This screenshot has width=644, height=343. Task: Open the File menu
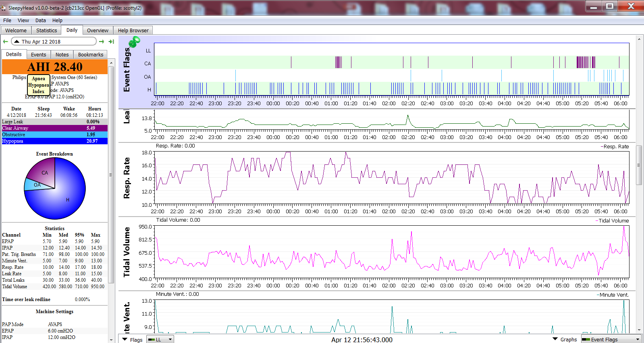point(7,20)
